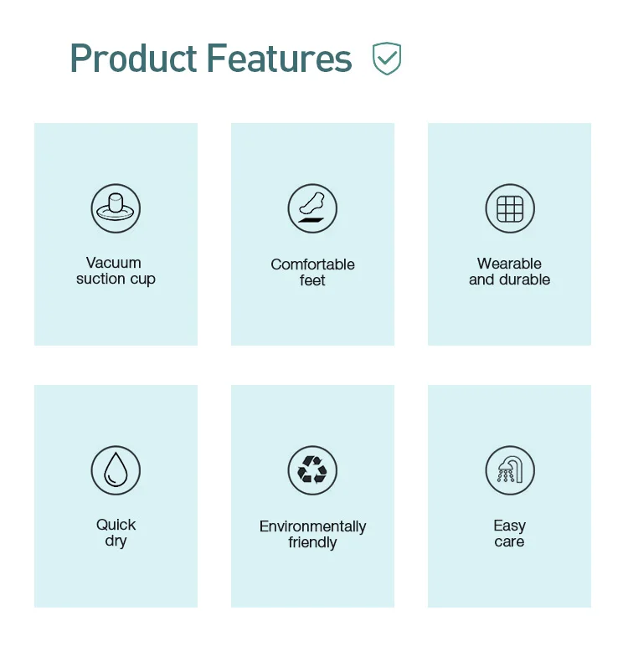Click the Comfortable feet text

click(312, 272)
